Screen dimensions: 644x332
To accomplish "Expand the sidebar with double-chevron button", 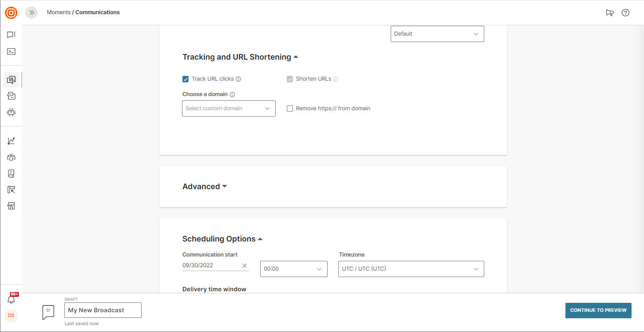I will (31, 13).
